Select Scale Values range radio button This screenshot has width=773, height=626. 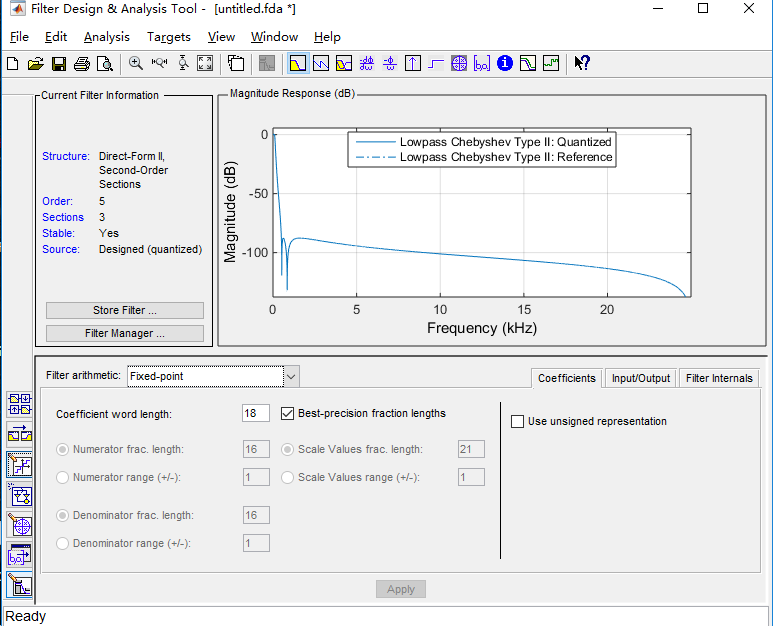(287, 477)
